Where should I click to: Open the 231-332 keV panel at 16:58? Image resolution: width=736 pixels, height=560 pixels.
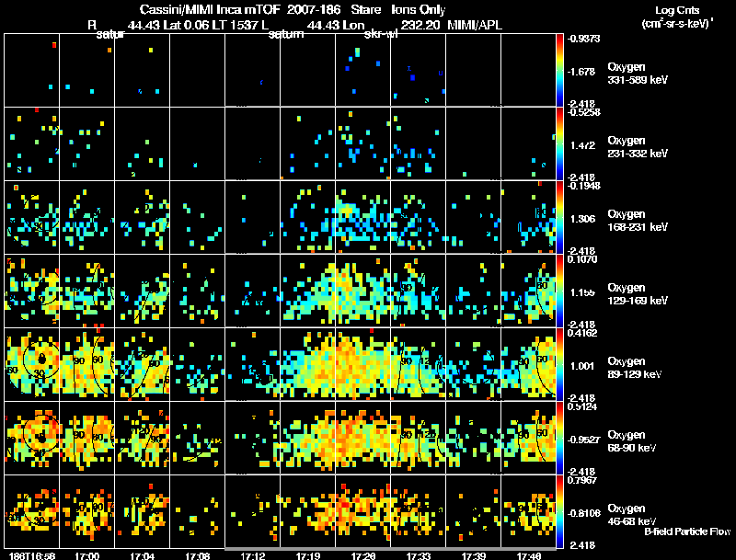click(32, 143)
